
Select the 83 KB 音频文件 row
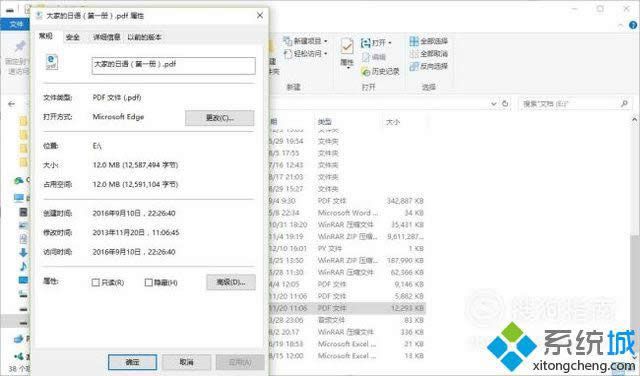[x=347, y=320]
